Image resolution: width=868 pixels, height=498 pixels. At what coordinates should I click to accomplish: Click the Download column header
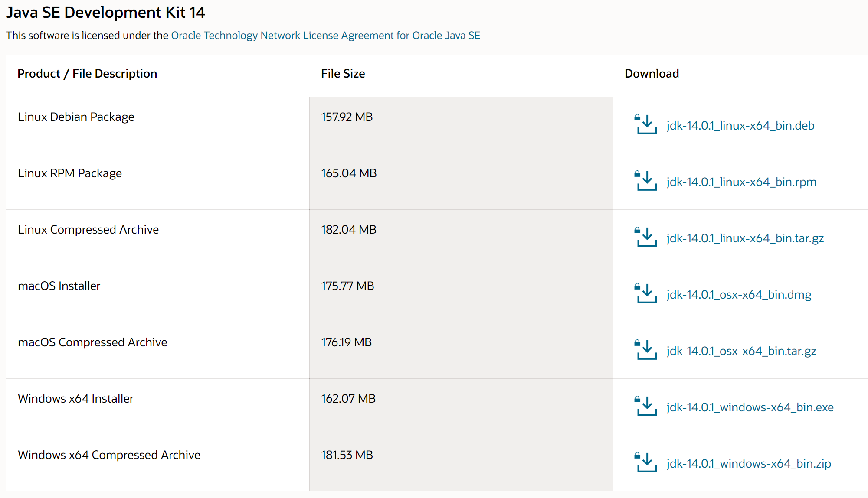pyautogui.click(x=652, y=74)
